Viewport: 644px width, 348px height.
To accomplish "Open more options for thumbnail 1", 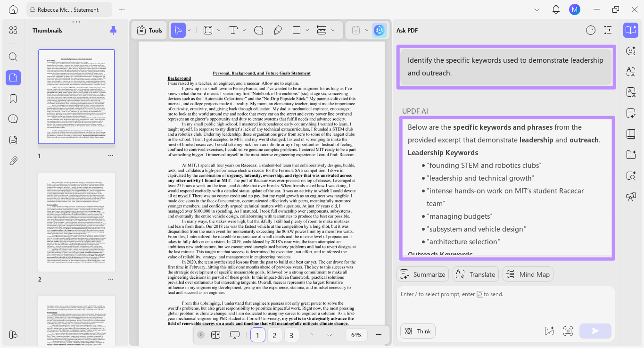I will (111, 156).
